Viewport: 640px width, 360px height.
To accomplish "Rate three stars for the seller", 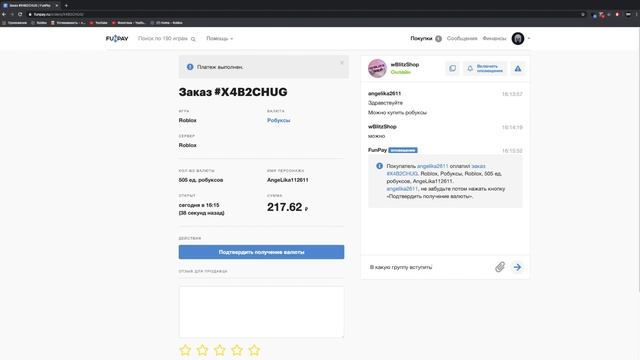I will coord(220,350).
